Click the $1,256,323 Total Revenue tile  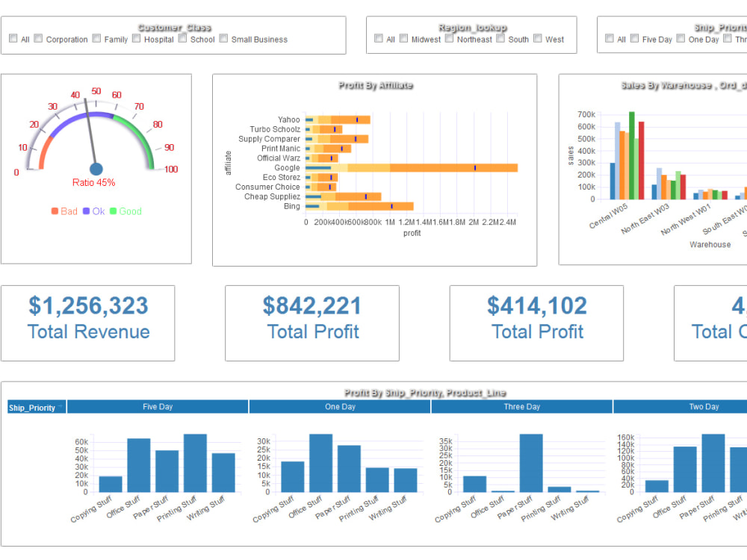point(88,323)
